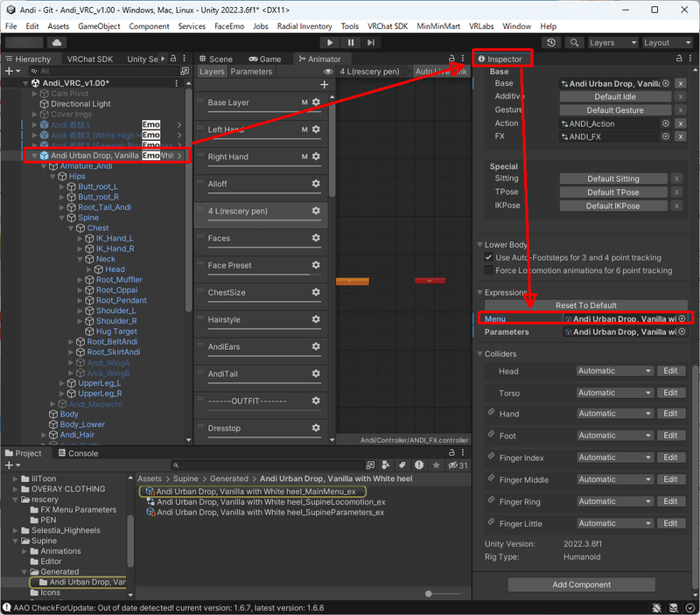This screenshot has height=615, width=700.
Task: Open settings gear for AndiTail layer
Action: (316, 374)
